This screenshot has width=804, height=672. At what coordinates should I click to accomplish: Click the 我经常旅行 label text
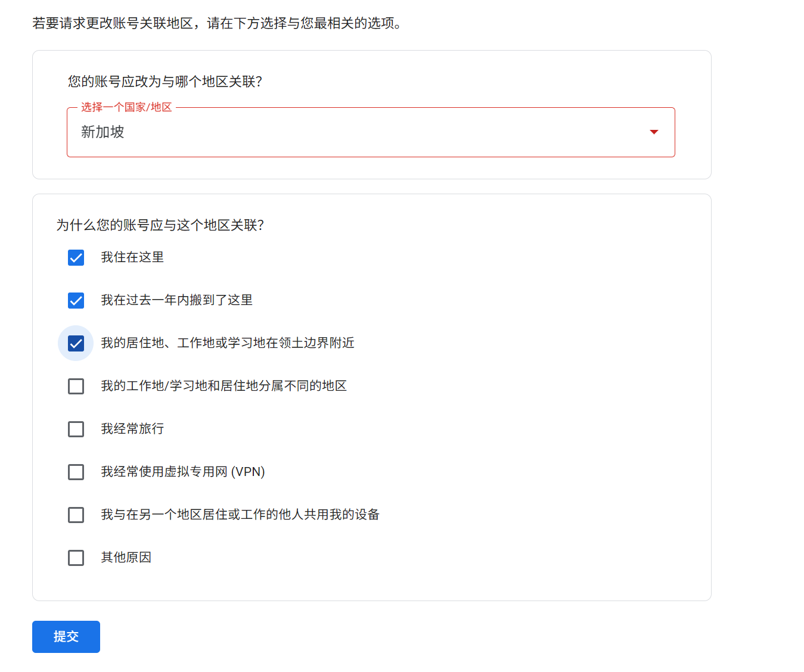132,429
